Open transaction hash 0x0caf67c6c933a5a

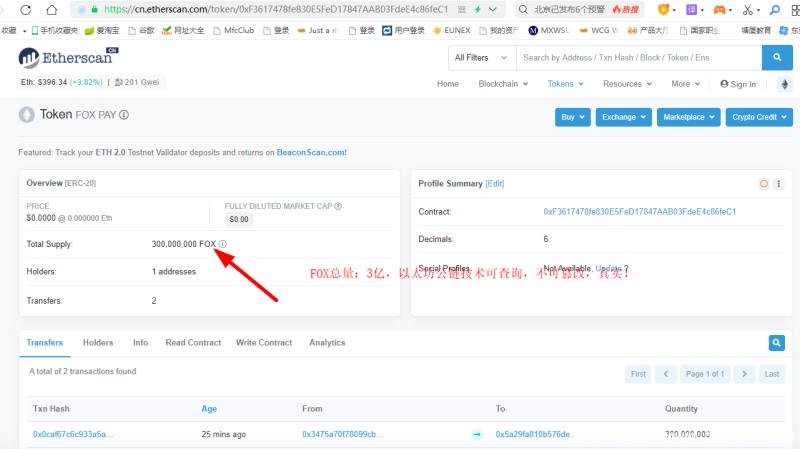(73, 434)
